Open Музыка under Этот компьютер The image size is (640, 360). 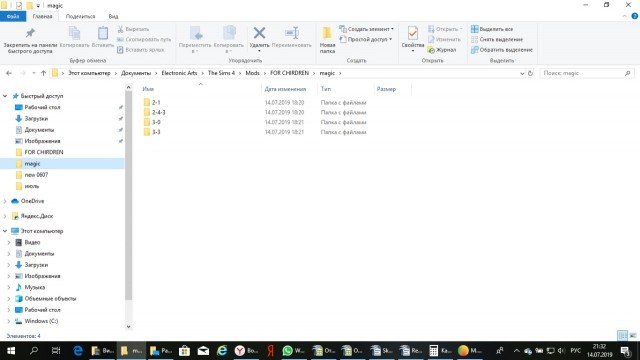[34, 287]
